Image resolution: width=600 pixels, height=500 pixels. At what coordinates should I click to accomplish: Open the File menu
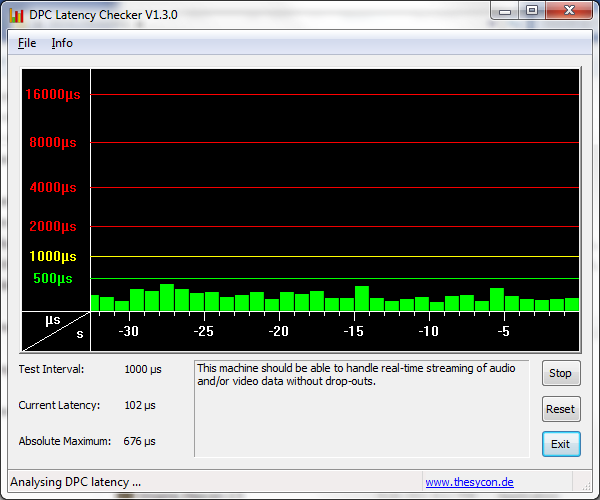pyautogui.click(x=27, y=43)
